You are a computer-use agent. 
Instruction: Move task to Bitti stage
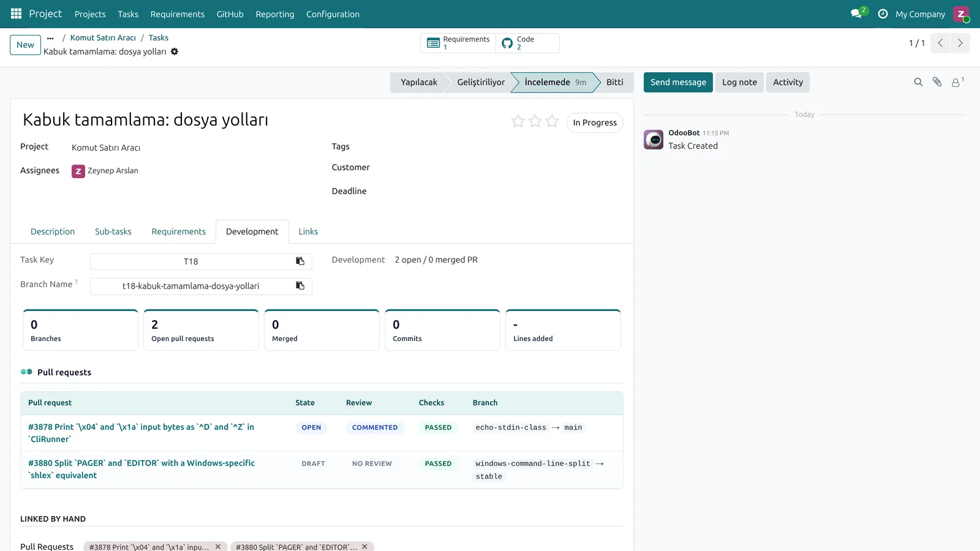[x=614, y=82]
